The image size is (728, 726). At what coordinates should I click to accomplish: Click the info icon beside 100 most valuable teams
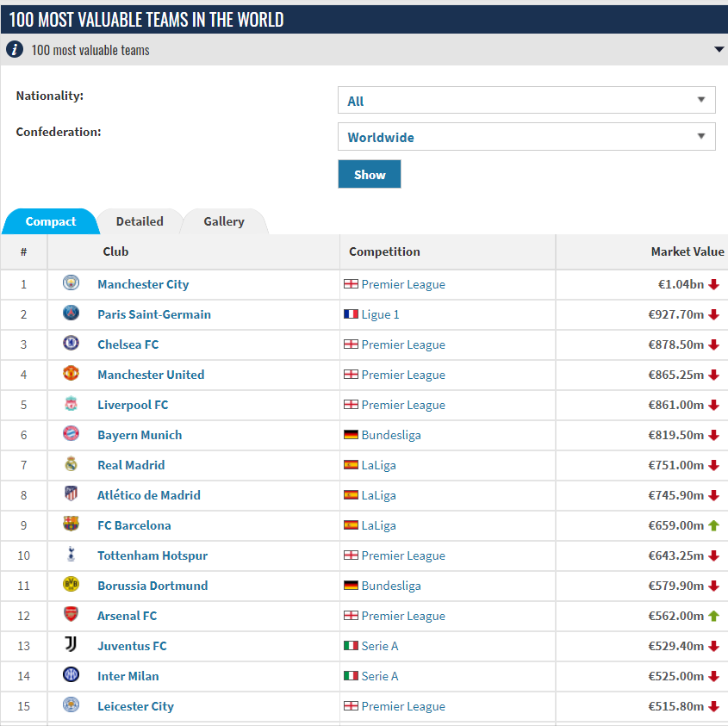15,49
